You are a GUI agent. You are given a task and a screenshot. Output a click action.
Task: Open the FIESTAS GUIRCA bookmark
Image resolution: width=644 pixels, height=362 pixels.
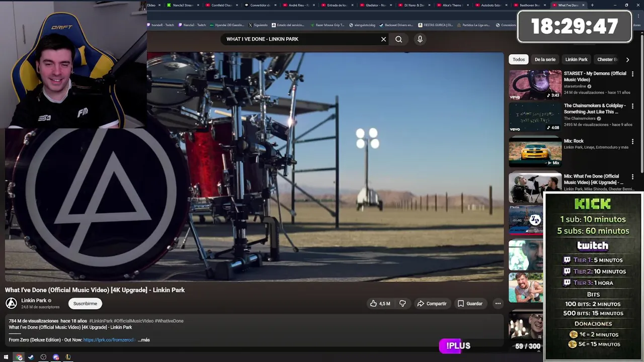436,25
